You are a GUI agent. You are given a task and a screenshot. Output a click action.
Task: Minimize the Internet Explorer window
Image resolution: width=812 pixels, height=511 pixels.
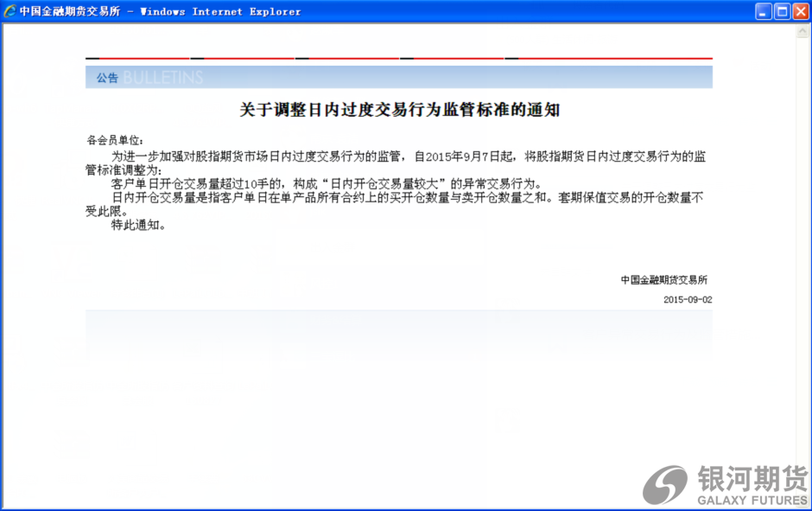tap(764, 11)
